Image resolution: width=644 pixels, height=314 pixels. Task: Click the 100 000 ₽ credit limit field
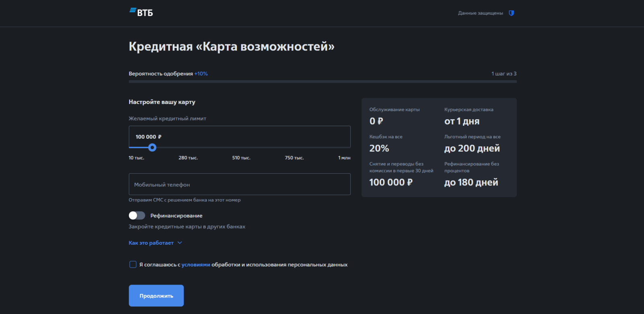coord(239,137)
